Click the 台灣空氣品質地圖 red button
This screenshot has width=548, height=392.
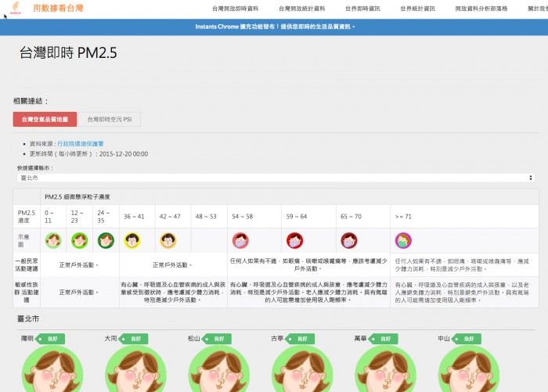coord(45,120)
